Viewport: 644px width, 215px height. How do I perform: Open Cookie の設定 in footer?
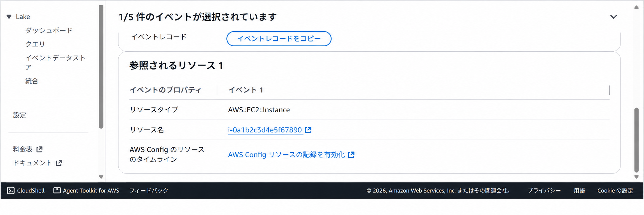tap(615, 191)
